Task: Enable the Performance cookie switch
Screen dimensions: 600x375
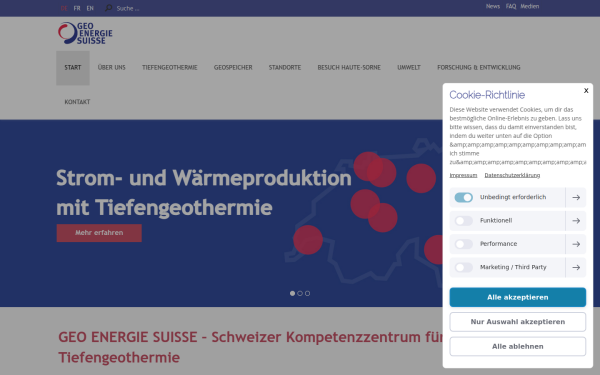Action: click(463, 244)
